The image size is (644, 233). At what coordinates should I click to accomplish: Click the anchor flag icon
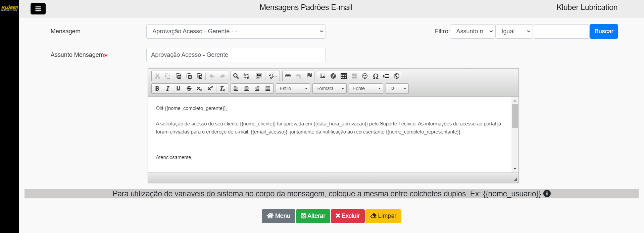309,76
